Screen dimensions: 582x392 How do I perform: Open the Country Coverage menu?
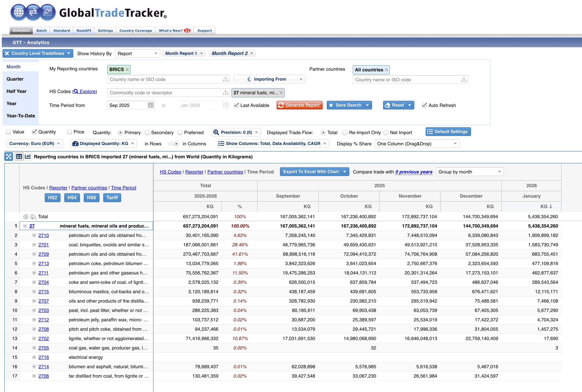tap(135, 30)
